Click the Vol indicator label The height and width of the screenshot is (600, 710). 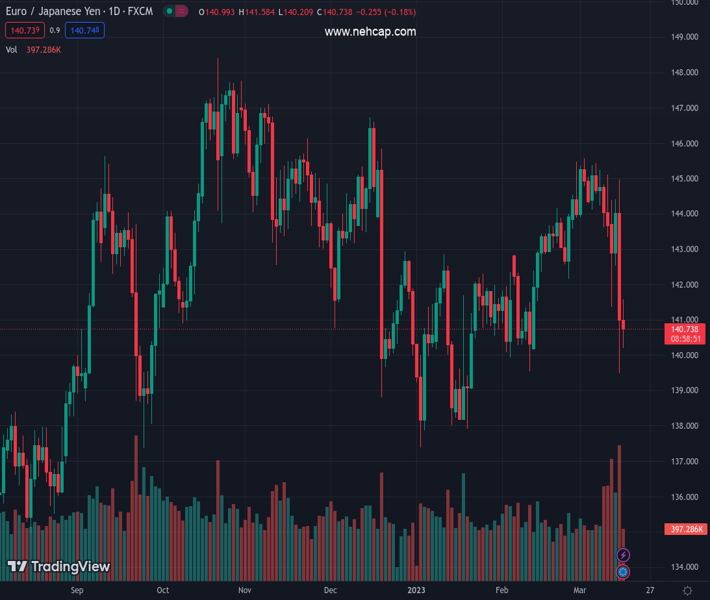point(12,49)
